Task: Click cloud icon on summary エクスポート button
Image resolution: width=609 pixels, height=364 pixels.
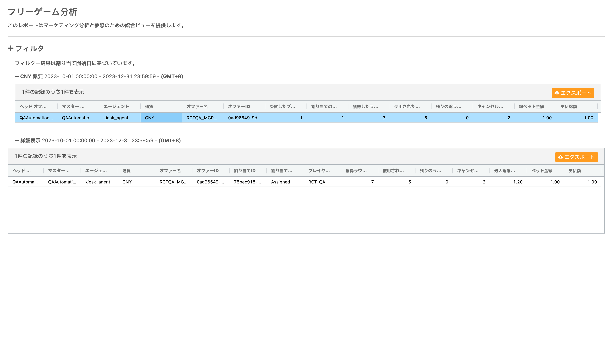Action: [x=557, y=93]
